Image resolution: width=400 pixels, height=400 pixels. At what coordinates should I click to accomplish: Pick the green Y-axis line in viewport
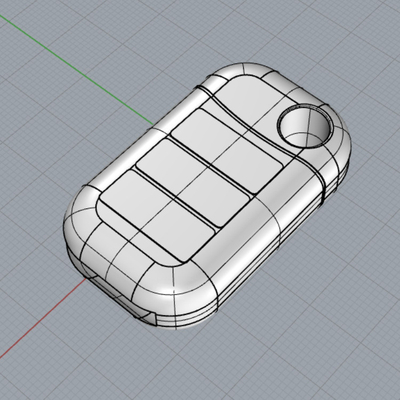77,70
